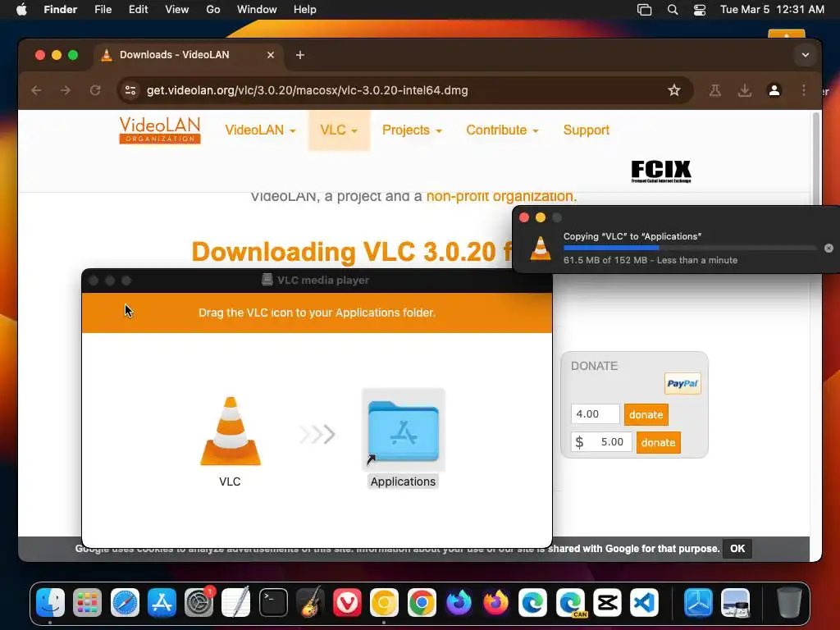Click donate button next to $ 5.00
Viewport: 840px width, 630px height.
pos(659,442)
